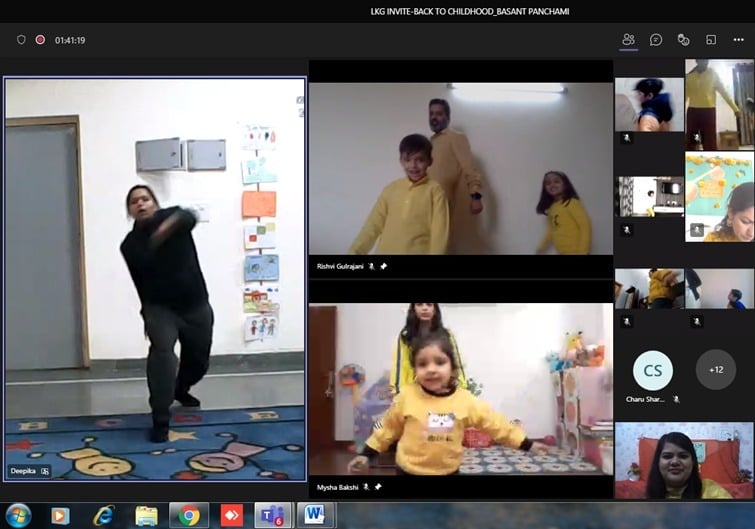
Task: Select the CS Charu Sharma avatar
Action: [652, 370]
